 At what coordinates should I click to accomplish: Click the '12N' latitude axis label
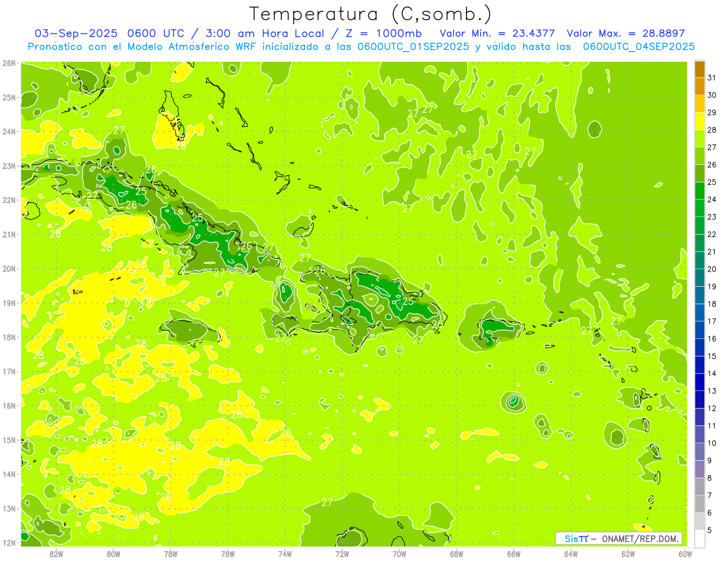pyautogui.click(x=9, y=543)
